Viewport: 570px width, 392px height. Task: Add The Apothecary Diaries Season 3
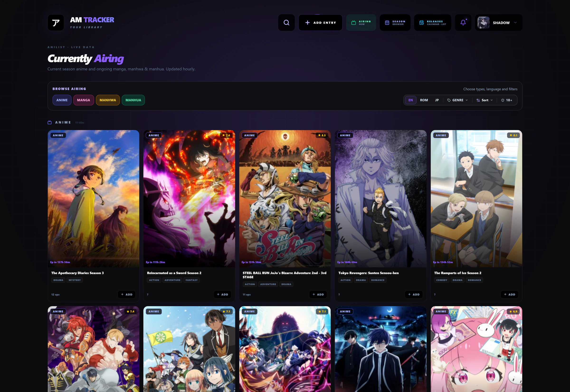point(127,295)
